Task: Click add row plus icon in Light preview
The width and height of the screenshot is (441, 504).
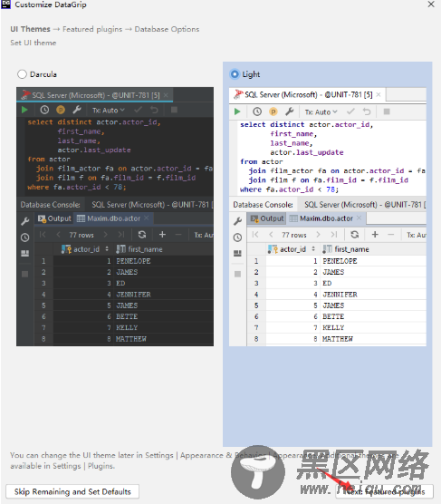Action: coord(375,234)
